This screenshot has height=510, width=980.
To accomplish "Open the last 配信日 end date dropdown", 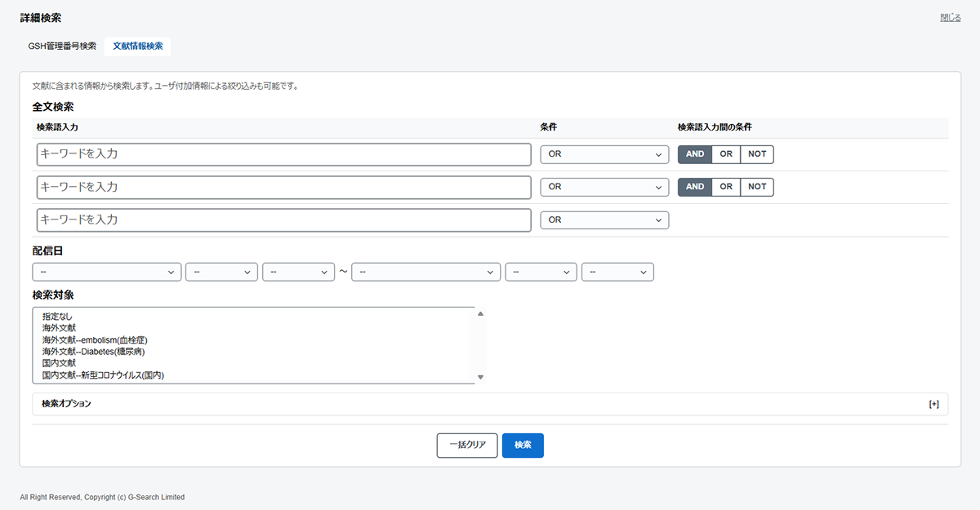I will (x=617, y=272).
